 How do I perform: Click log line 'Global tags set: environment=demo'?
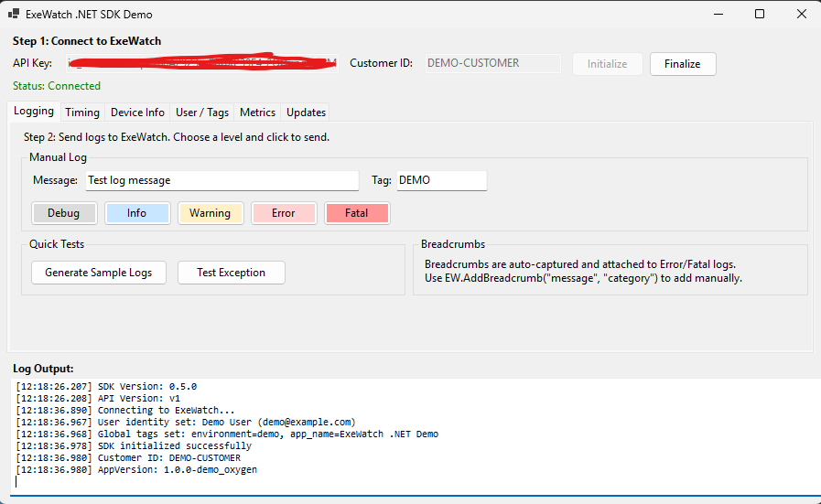point(227,434)
